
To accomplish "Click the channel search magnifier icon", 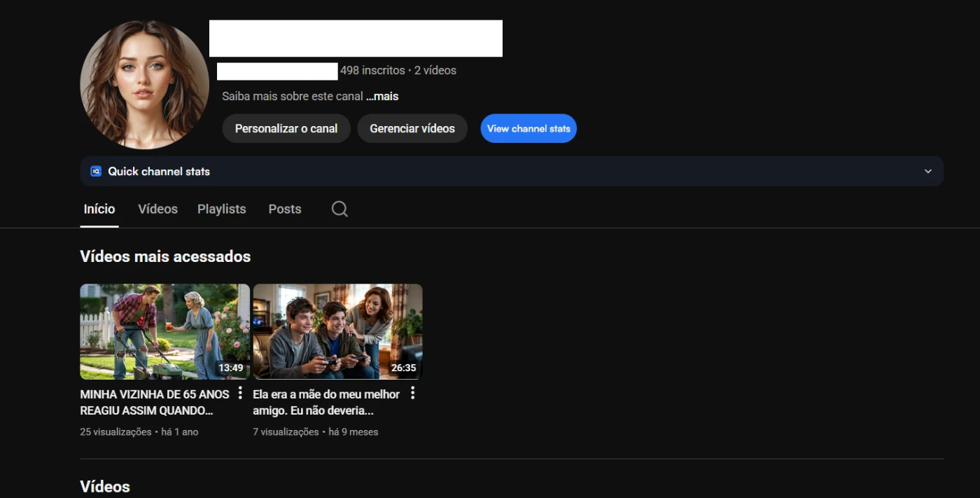I will (339, 209).
